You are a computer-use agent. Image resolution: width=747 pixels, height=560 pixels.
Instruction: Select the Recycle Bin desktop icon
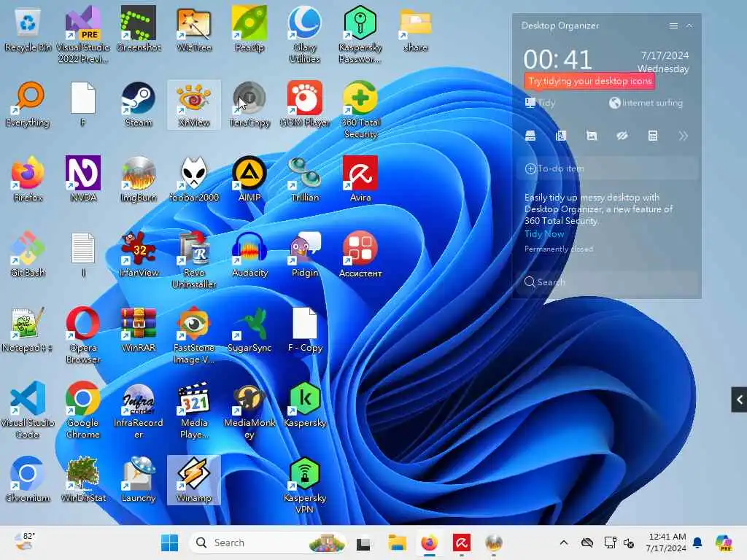28,29
